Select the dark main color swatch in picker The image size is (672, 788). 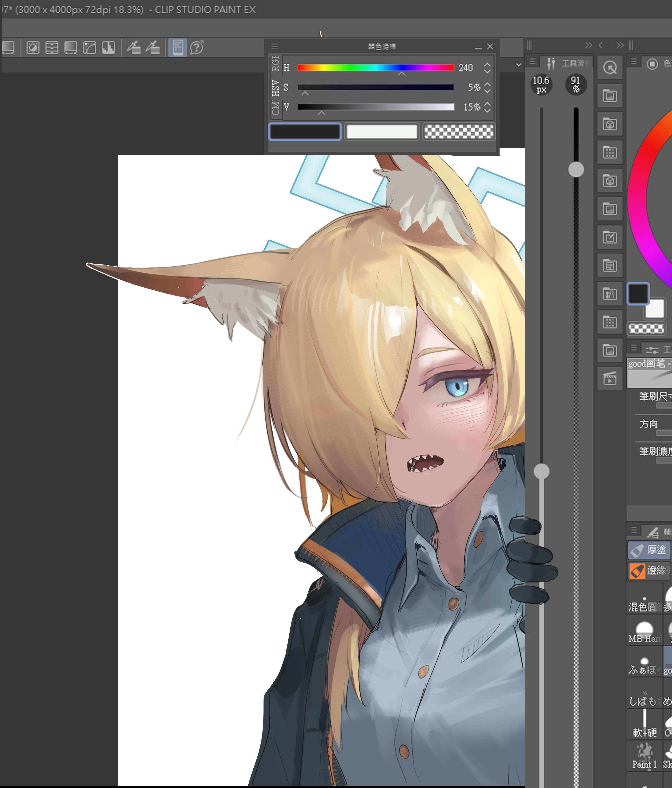[305, 132]
